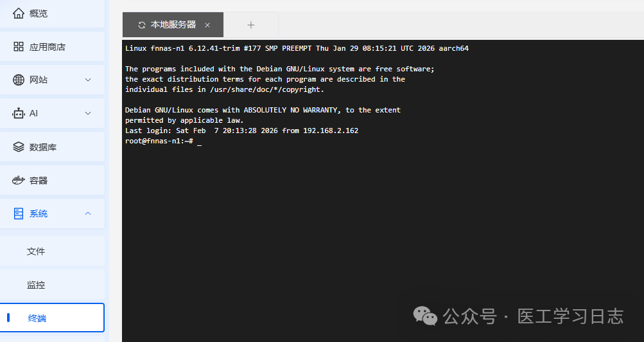Add a new terminal tab

pyautogui.click(x=251, y=25)
